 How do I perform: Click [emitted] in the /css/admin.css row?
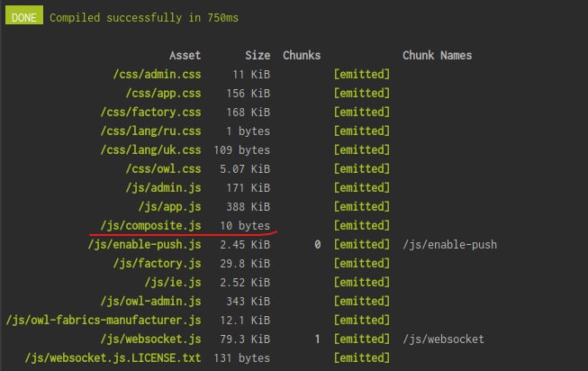[x=362, y=74]
